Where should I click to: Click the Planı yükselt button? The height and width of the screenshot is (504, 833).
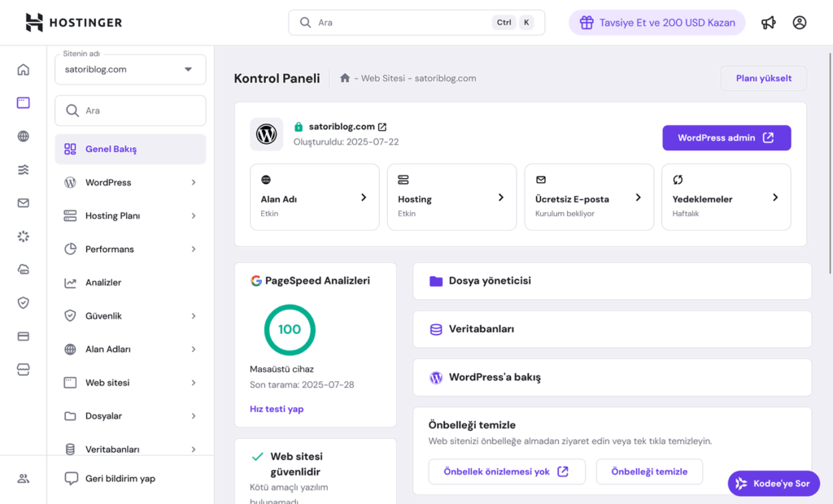(x=763, y=78)
